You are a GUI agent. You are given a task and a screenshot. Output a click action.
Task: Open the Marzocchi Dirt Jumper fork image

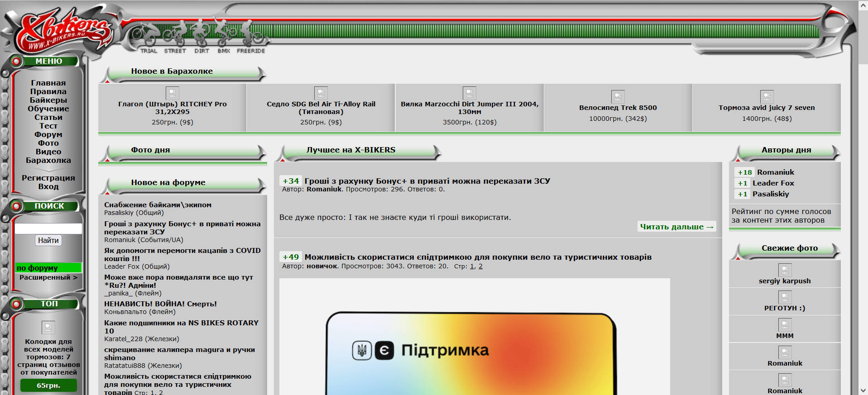(470, 93)
